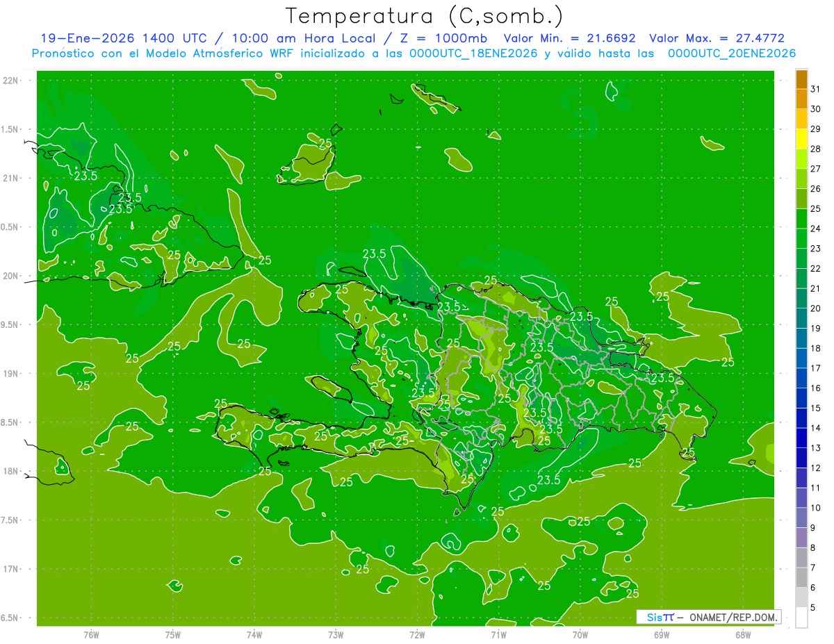Viewport: 834px width, 644px height.
Task: Click the "21N" latitude label
Action: (12, 178)
